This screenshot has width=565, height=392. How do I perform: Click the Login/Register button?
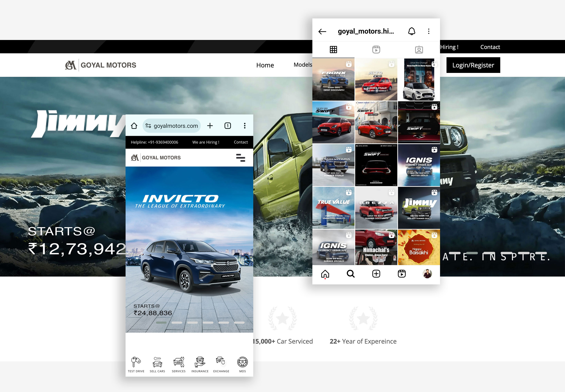[x=473, y=65]
